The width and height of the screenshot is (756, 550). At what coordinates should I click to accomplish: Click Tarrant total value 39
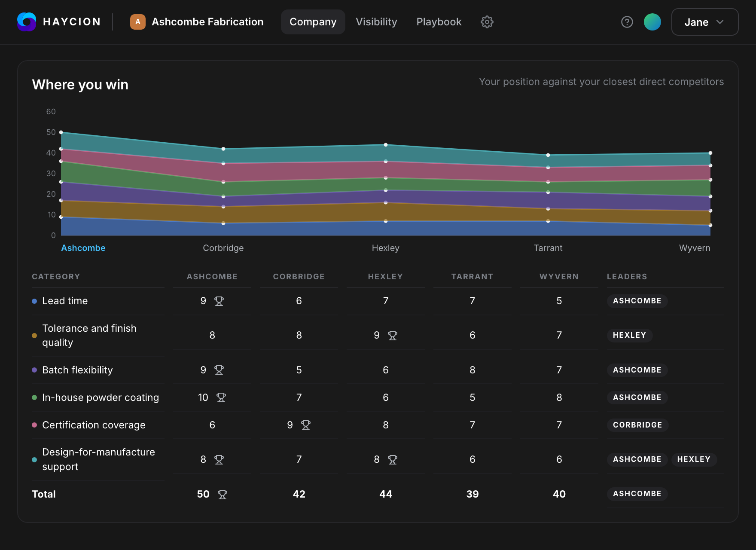[472, 494]
